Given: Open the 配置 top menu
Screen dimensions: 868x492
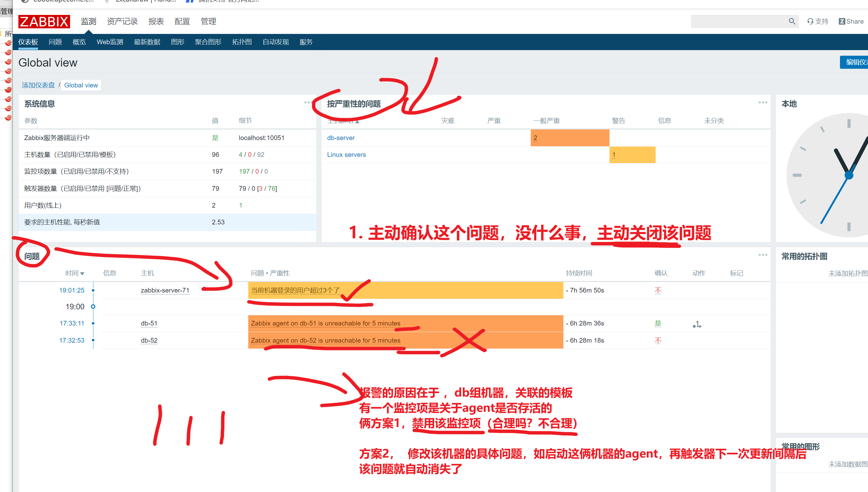Looking at the screenshot, I should (x=182, y=21).
